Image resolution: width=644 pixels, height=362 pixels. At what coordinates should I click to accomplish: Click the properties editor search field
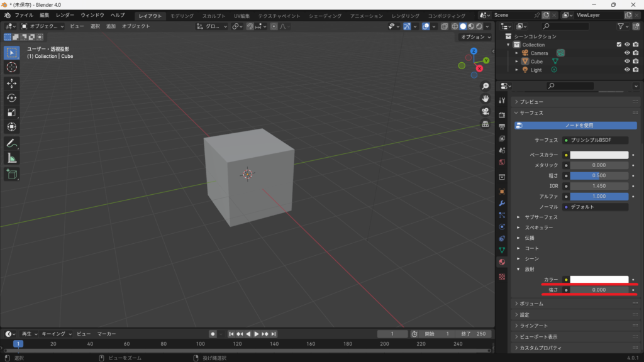pos(570,86)
